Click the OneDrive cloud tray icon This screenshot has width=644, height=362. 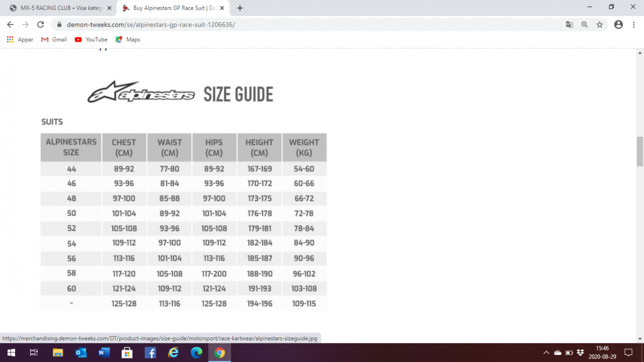pyautogui.click(x=558, y=352)
